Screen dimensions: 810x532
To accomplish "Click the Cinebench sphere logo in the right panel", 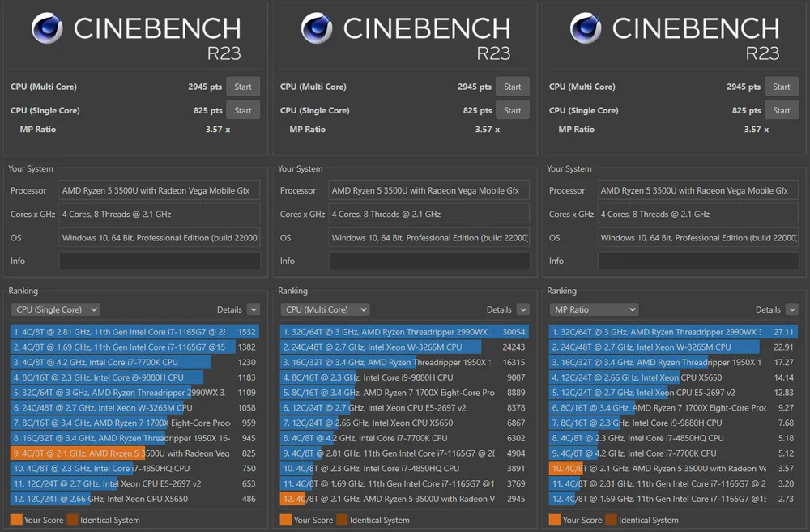I will point(586,29).
